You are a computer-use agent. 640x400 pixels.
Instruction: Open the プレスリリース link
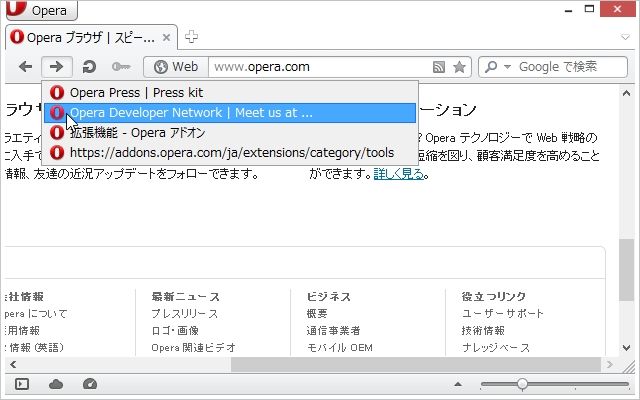(x=184, y=313)
